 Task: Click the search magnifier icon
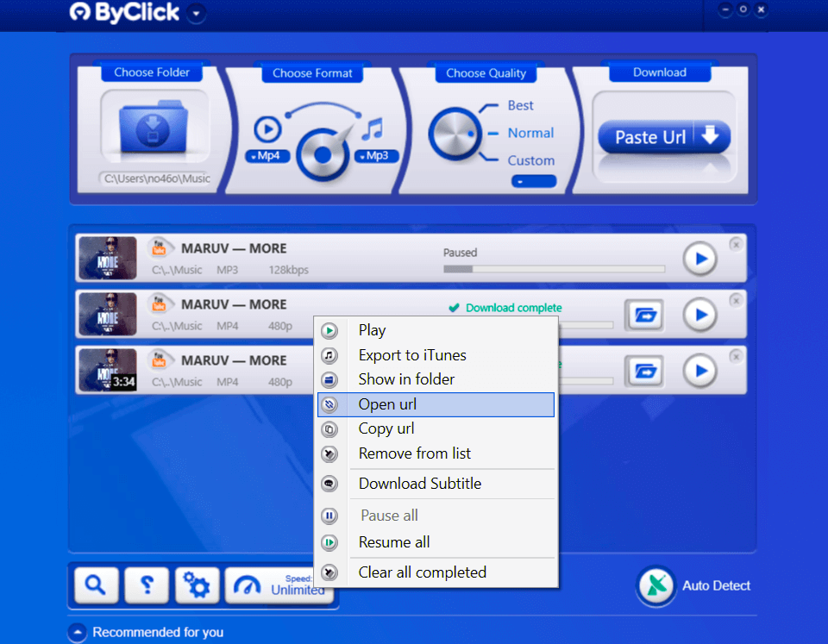pyautogui.click(x=96, y=585)
